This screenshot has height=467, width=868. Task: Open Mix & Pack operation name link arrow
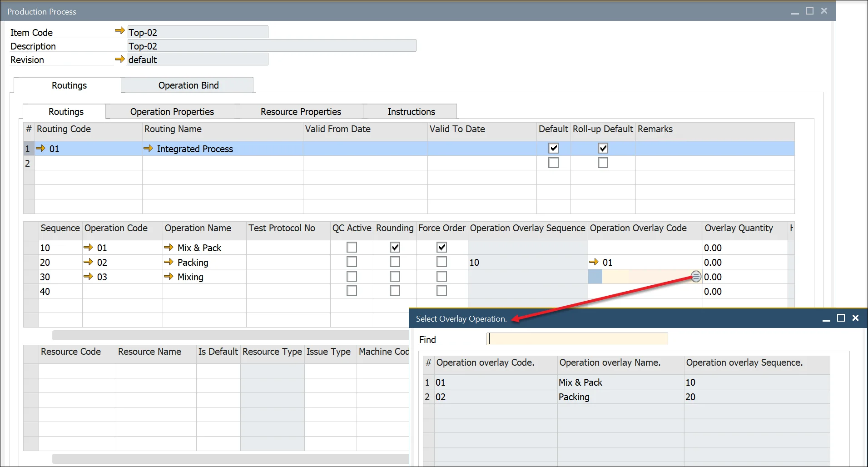(169, 247)
